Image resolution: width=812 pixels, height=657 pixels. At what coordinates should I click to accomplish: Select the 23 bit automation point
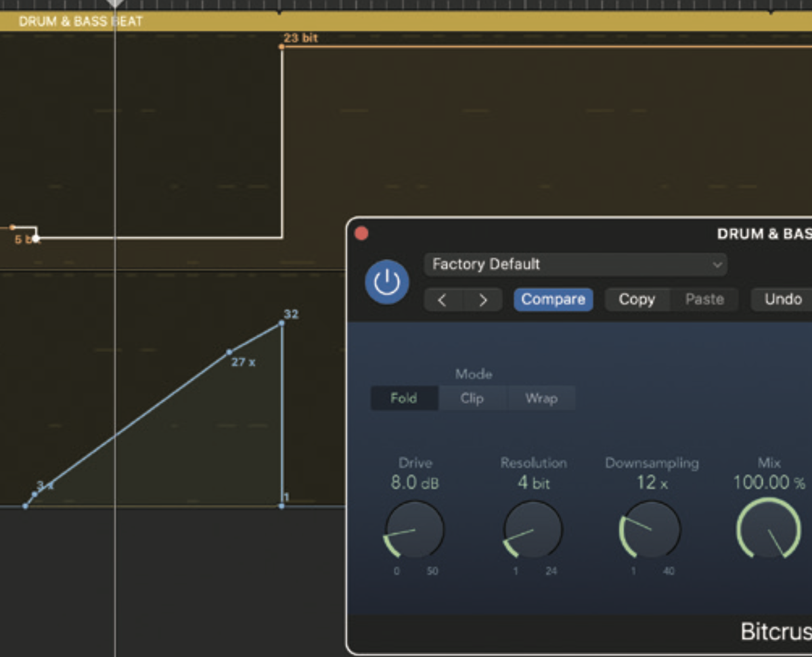point(281,47)
